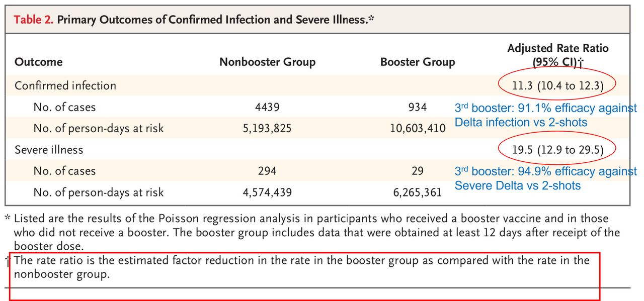This screenshot has width=644, height=301.
Task: Click the circled 11.3 rate ratio value
Action: click(557, 86)
